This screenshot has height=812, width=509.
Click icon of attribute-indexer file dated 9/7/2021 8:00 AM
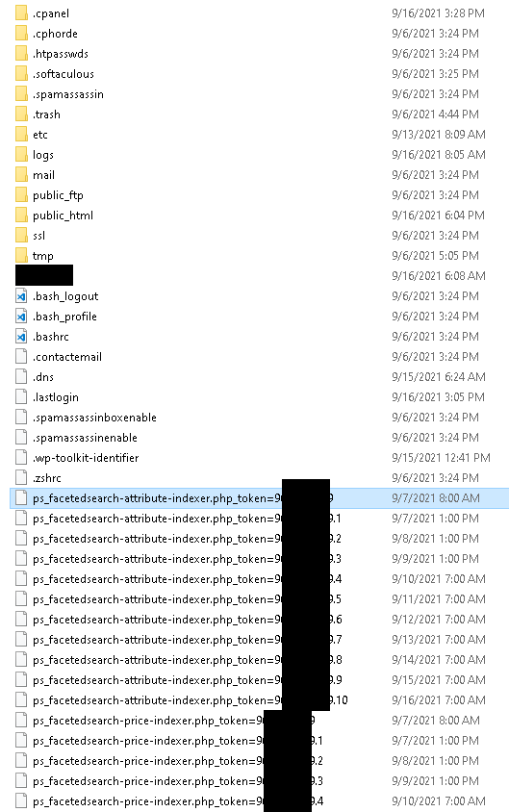coord(21,498)
